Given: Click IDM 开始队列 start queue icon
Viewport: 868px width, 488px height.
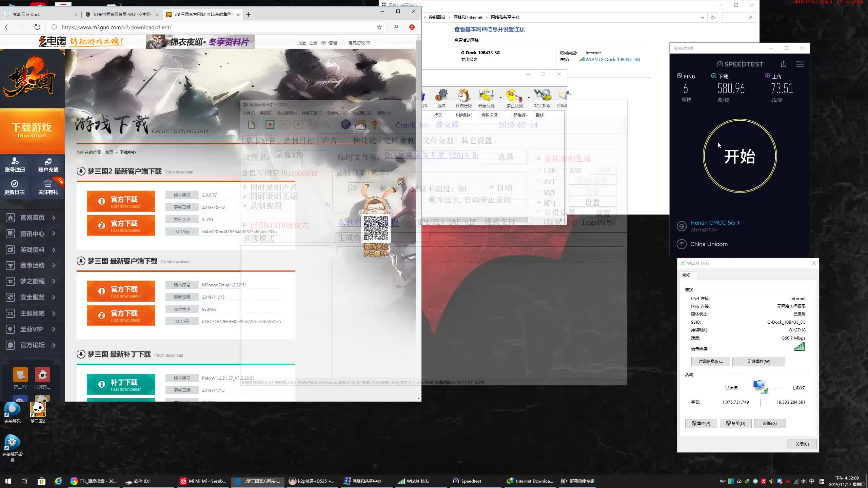Looking at the screenshot, I should [x=486, y=98].
